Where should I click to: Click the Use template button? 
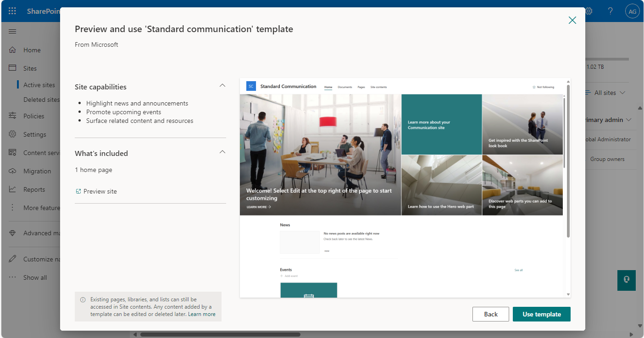pyautogui.click(x=541, y=314)
